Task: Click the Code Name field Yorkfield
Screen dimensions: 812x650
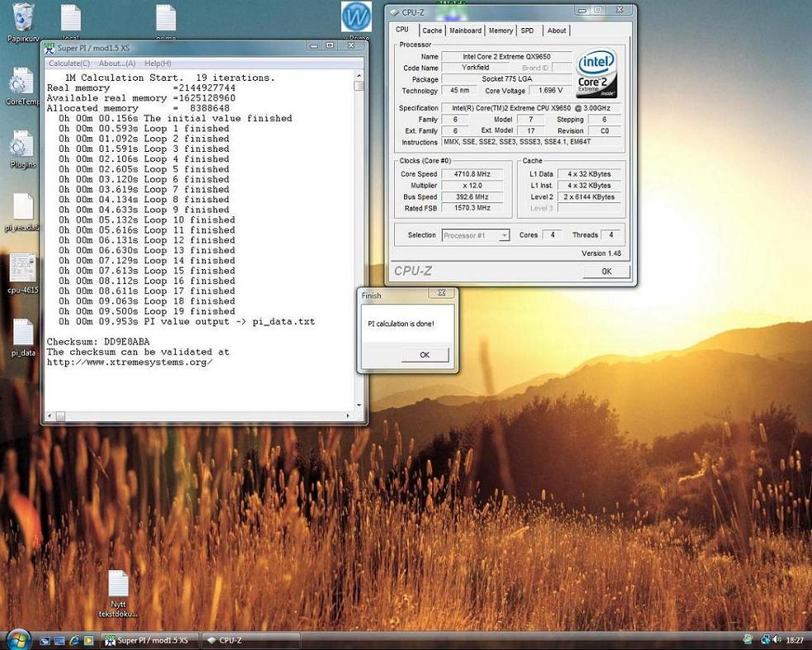Action: click(476, 68)
